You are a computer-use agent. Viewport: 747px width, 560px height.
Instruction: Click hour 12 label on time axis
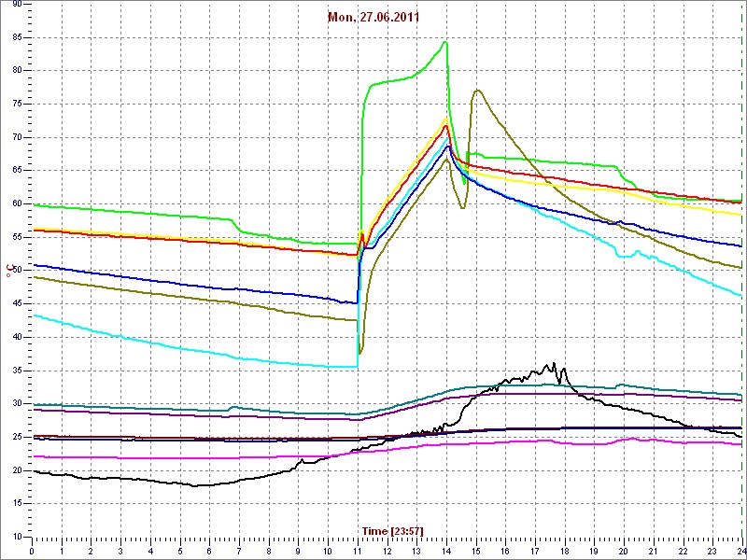387,553
